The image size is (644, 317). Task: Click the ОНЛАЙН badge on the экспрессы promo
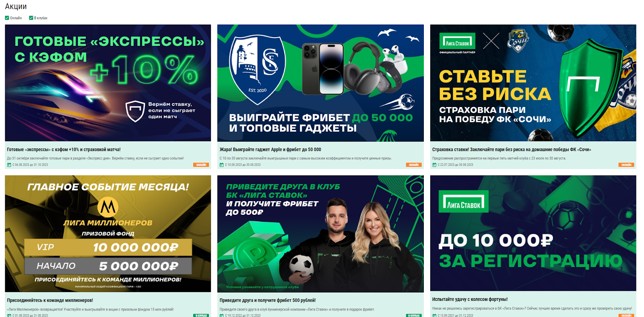click(201, 165)
